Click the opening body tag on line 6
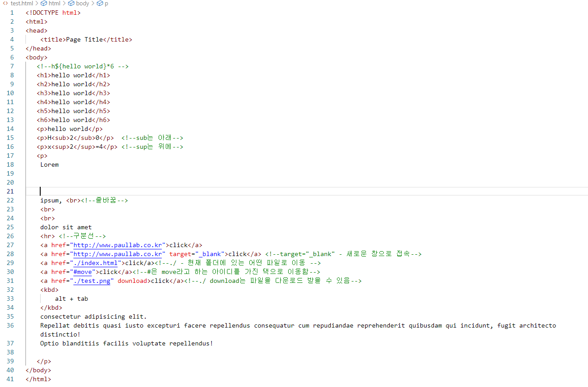This screenshot has height=387, width=588. (x=37, y=57)
